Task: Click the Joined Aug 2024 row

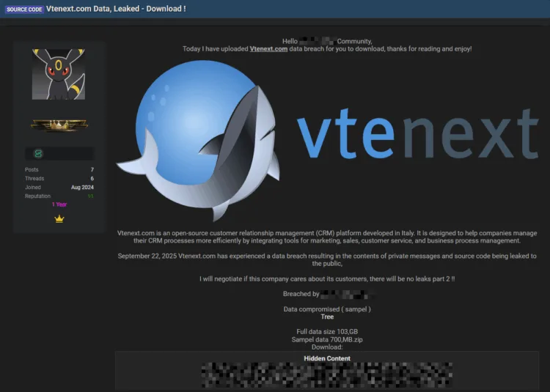Action: [59, 188]
